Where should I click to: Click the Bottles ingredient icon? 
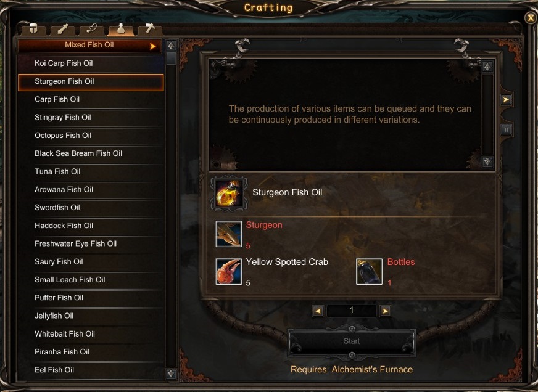point(369,271)
